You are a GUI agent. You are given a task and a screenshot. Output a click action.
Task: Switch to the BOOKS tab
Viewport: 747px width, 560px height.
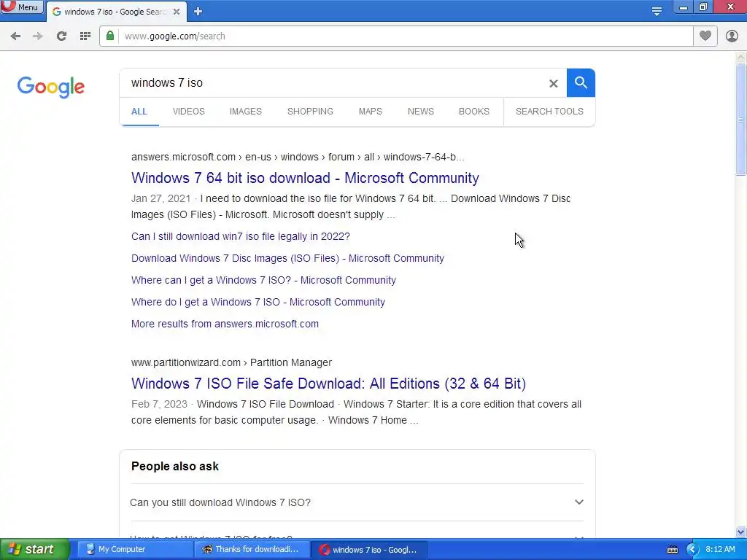tap(474, 112)
